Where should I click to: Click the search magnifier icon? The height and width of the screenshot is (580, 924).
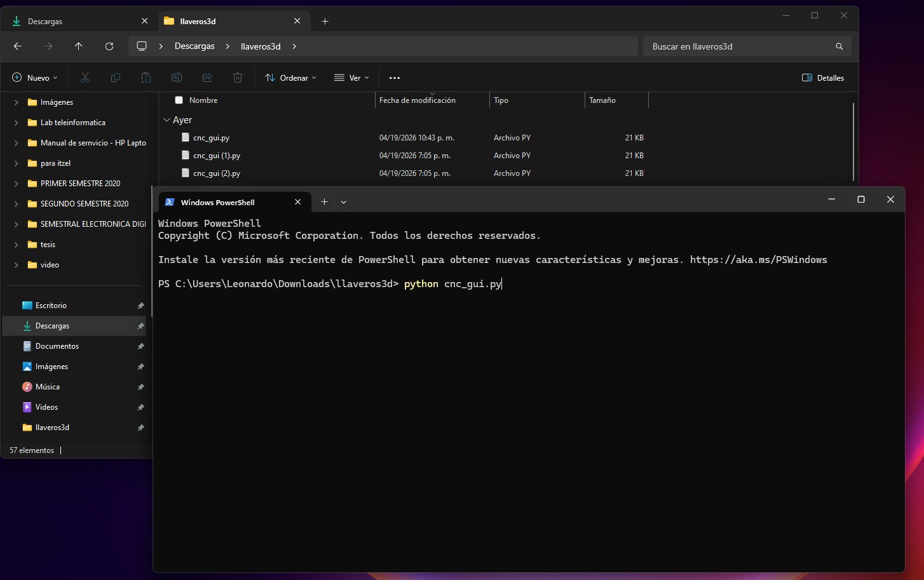tap(839, 46)
